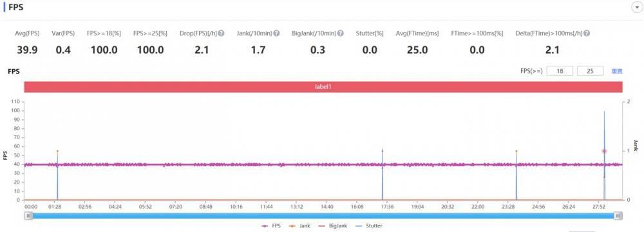Click the Avg(FPS) value 39.9
This screenshot has height=232, width=644.
coord(27,50)
